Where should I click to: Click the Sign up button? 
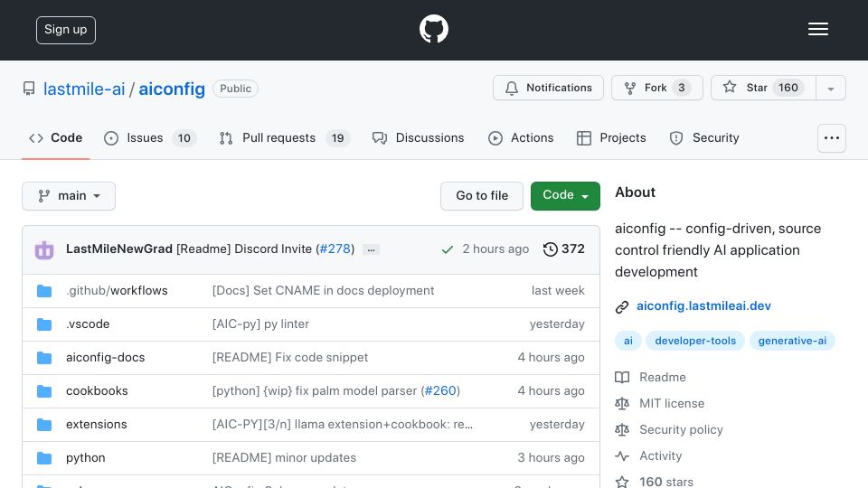(x=66, y=30)
